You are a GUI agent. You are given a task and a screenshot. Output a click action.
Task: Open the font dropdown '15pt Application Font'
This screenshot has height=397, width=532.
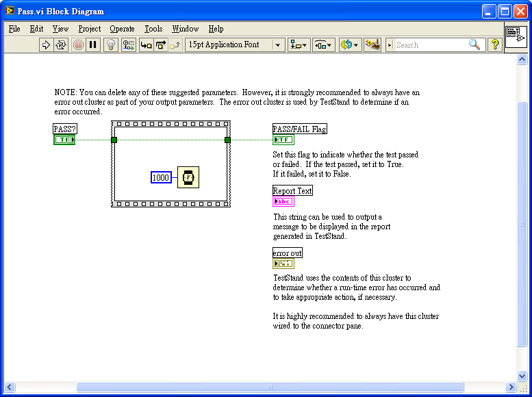pos(235,44)
